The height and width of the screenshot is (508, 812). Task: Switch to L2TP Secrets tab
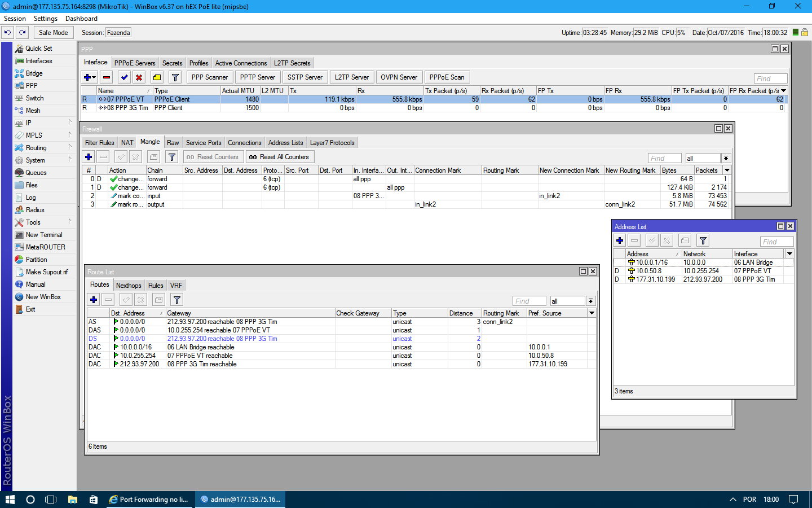(x=292, y=63)
